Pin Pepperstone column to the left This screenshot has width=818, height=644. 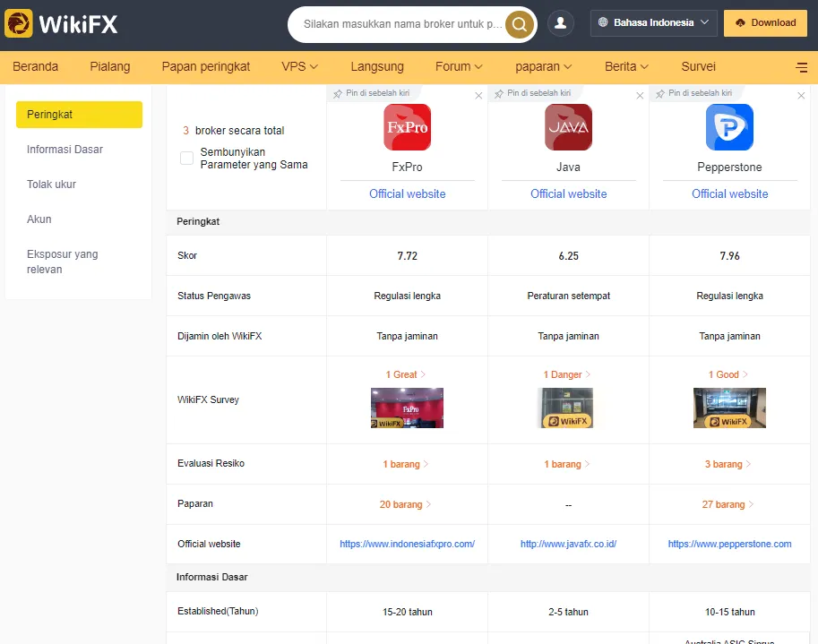coord(693,93)
